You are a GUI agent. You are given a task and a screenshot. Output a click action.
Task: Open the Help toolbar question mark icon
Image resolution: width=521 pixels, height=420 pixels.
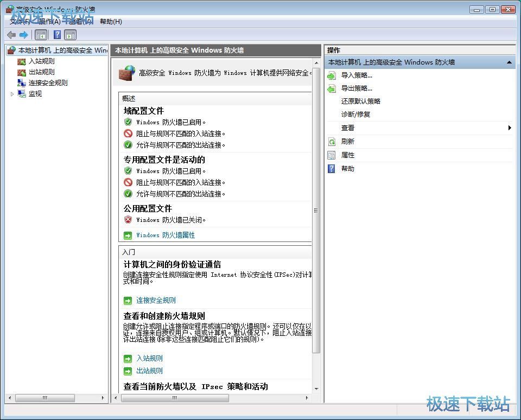coord(57,35)
